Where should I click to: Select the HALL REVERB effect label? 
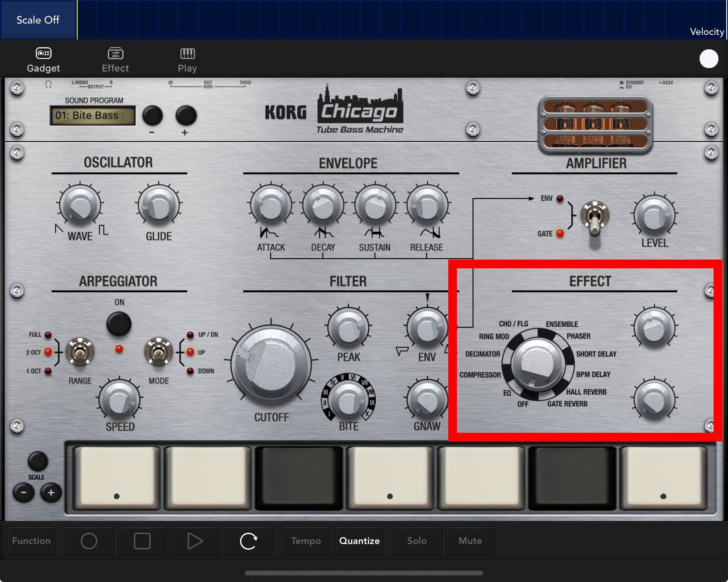[x=586, y=392]
